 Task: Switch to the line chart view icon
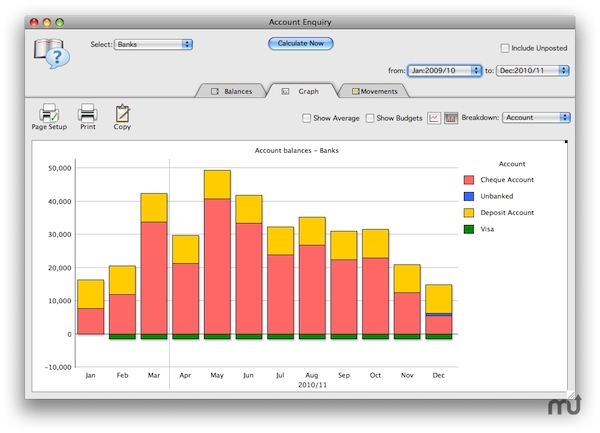[x=434, y=118]
